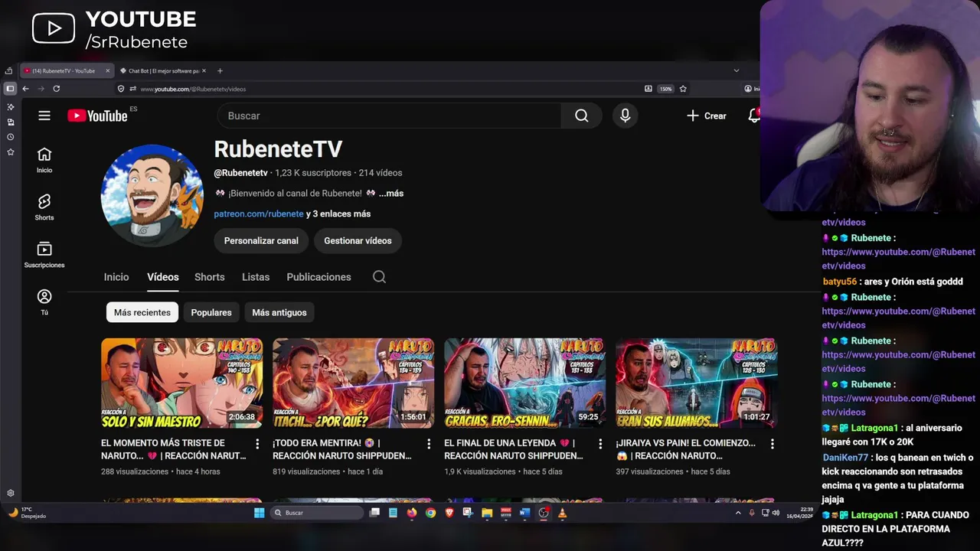
Task: Open options for ¡JIRAIYA VS PAIN! video
Action: tap(772, 444)
